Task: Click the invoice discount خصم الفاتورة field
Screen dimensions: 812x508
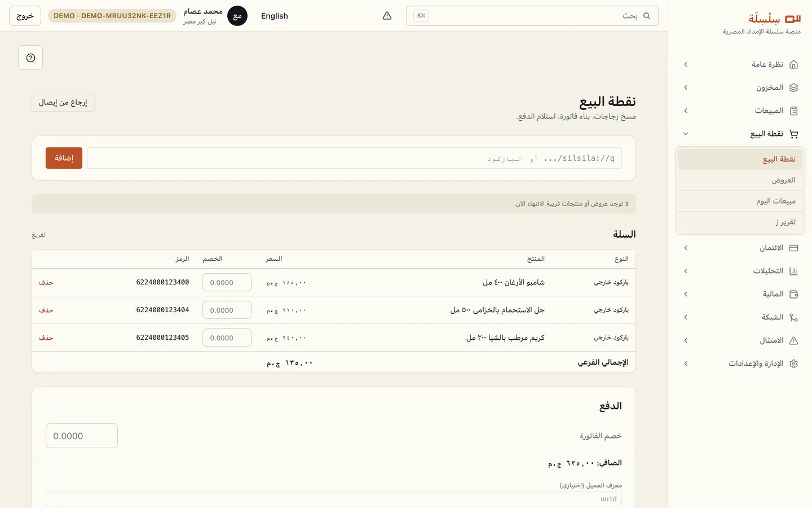Action: point(82,436)
